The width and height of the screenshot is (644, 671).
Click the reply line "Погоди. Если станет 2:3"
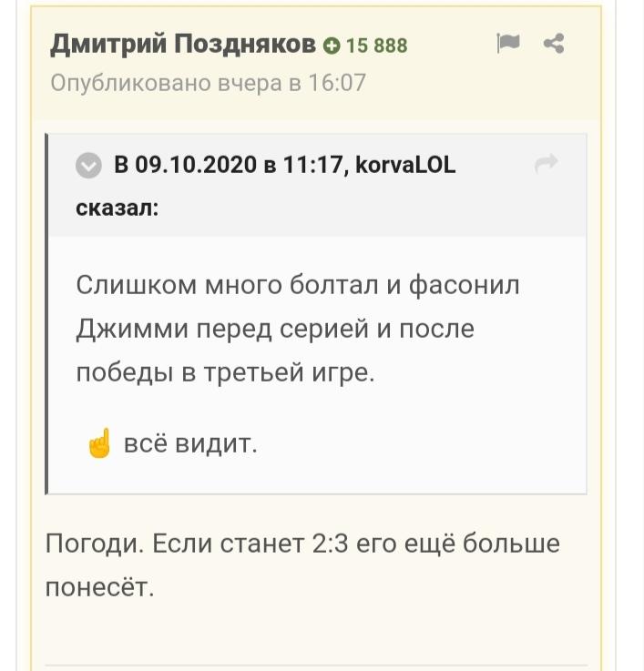pyautogui.click(x=197, y=544)
